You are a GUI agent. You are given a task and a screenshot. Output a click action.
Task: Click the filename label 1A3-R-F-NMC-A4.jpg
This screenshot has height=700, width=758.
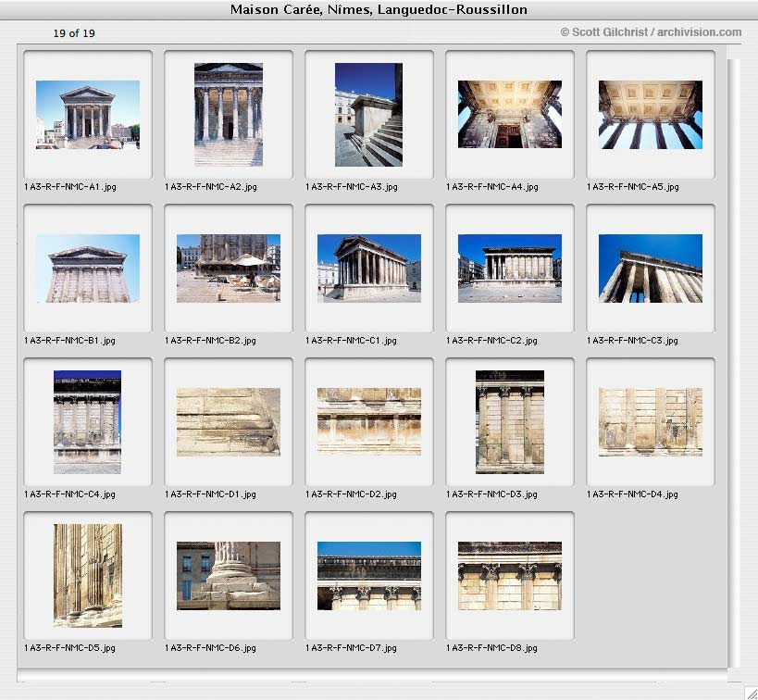(492, 187)
